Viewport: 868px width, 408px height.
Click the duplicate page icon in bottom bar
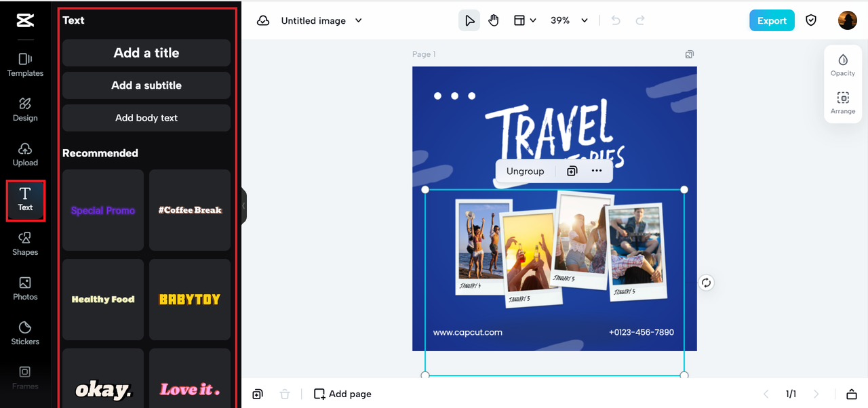[x=258, y=394]
